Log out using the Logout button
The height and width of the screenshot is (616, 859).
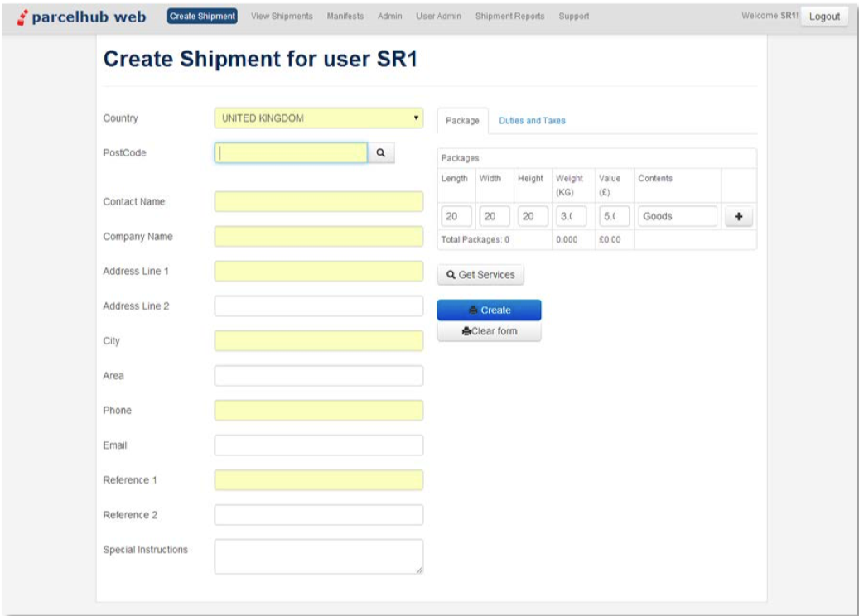(x=824, y=17)
